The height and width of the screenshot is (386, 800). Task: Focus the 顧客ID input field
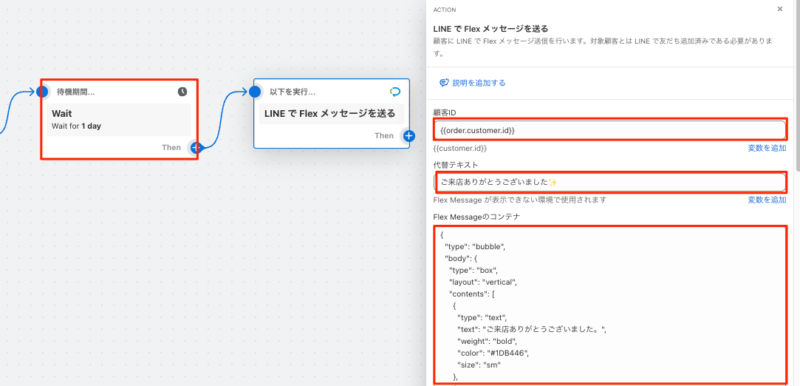coord(609,130)
